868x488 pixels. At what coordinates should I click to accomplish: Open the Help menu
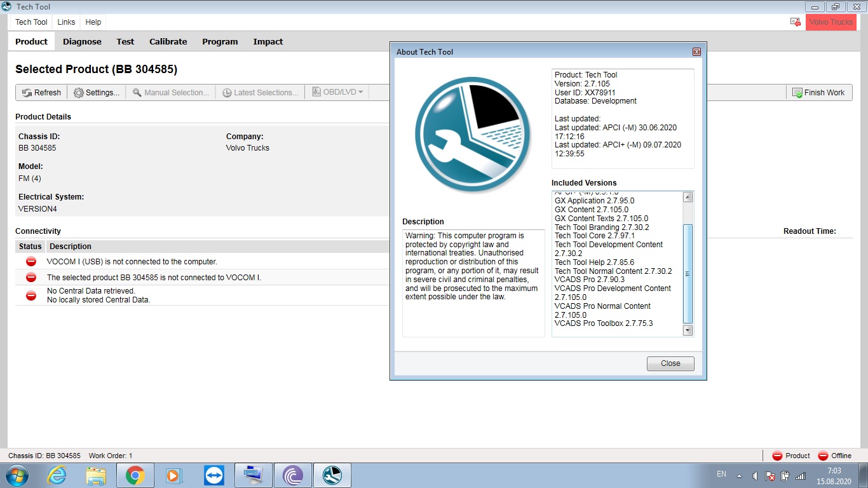pyautogui.click(x=93, y=22)
